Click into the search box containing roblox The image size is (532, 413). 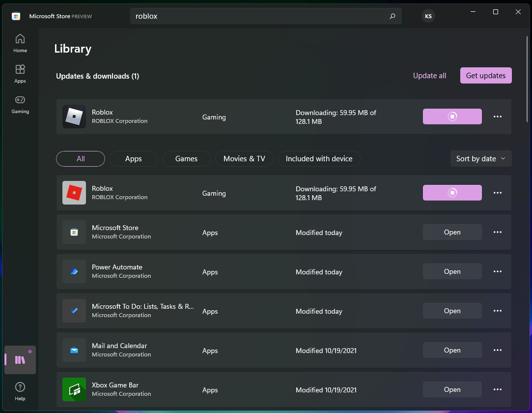point(266,16)
